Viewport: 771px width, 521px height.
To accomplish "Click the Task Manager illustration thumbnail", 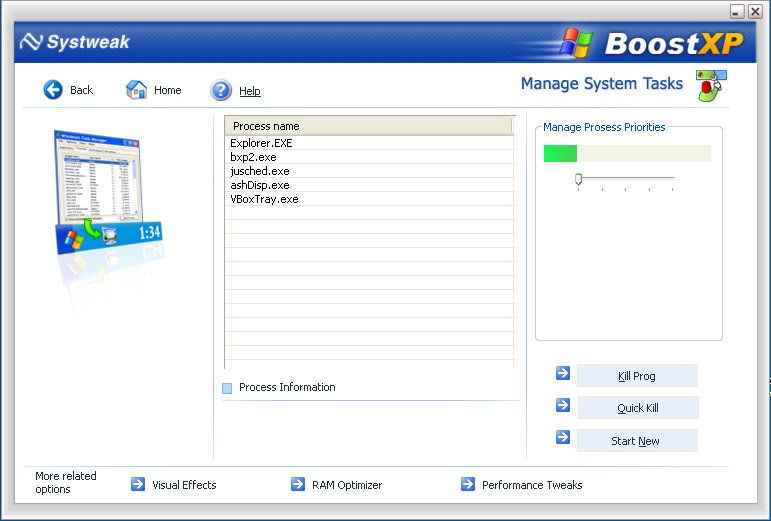I will pyautogui.click(x=108, y=192).
